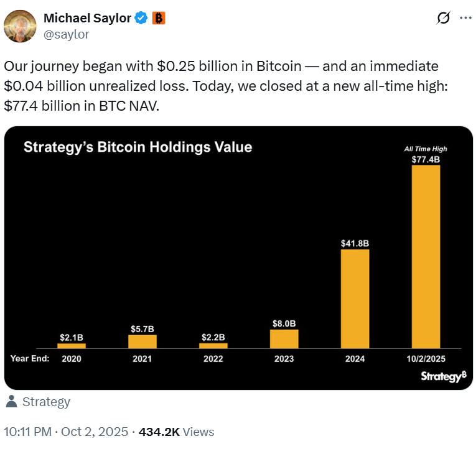
Task: Select the $2.1B bar for 2020
Action: point(72,345)
